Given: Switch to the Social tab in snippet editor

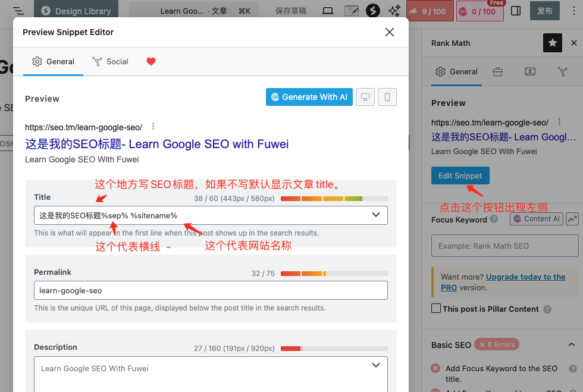Looking at the screenshot, I should tap(111, 61).
